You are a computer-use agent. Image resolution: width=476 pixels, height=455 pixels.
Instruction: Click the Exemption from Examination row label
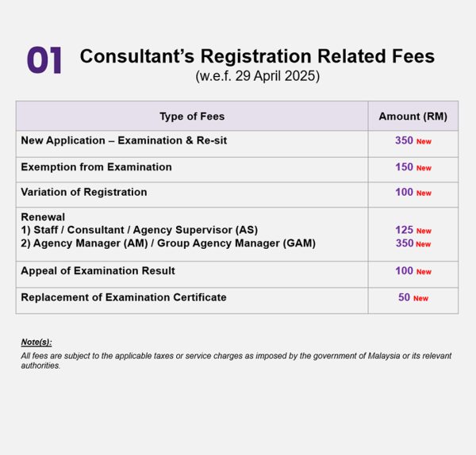tap(96, 167)
